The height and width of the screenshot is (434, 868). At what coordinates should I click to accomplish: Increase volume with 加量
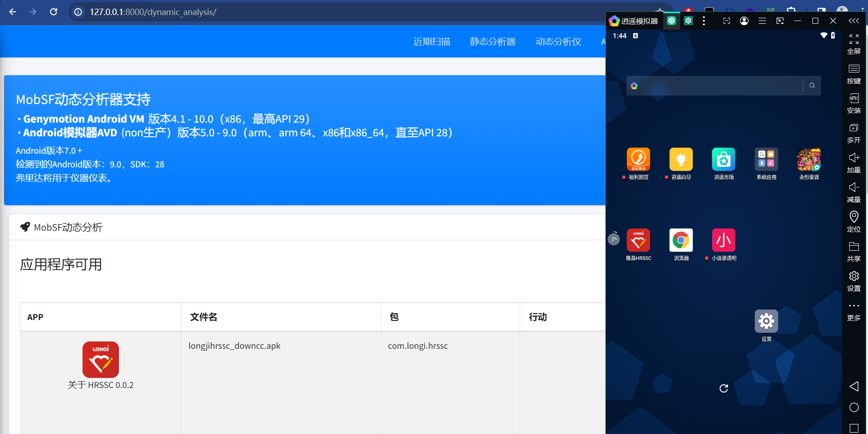[x=854, y=163]
